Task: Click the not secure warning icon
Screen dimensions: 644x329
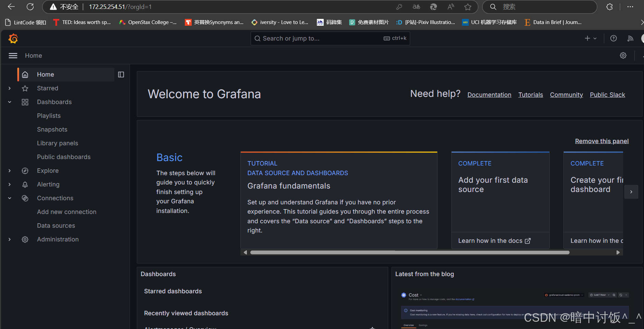Action: coord(53,7)
